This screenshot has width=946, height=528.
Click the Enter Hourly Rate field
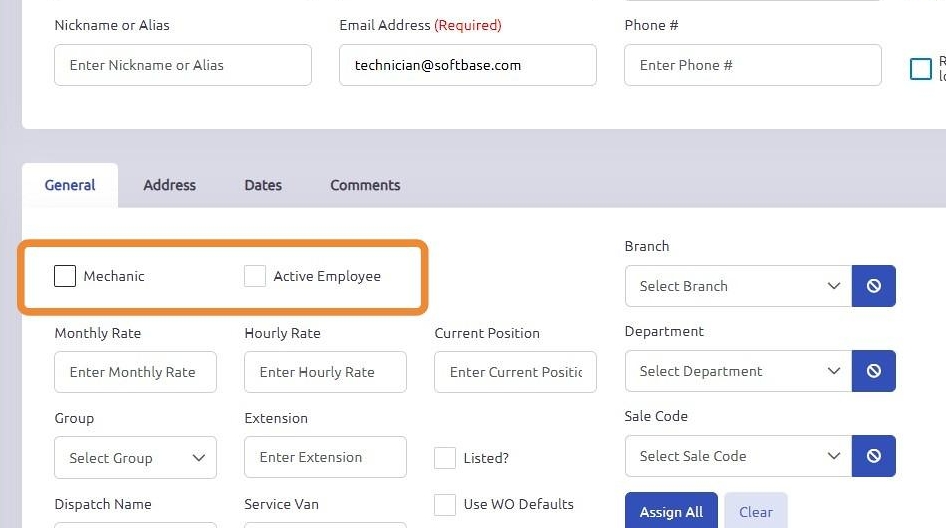pos(325,372)
